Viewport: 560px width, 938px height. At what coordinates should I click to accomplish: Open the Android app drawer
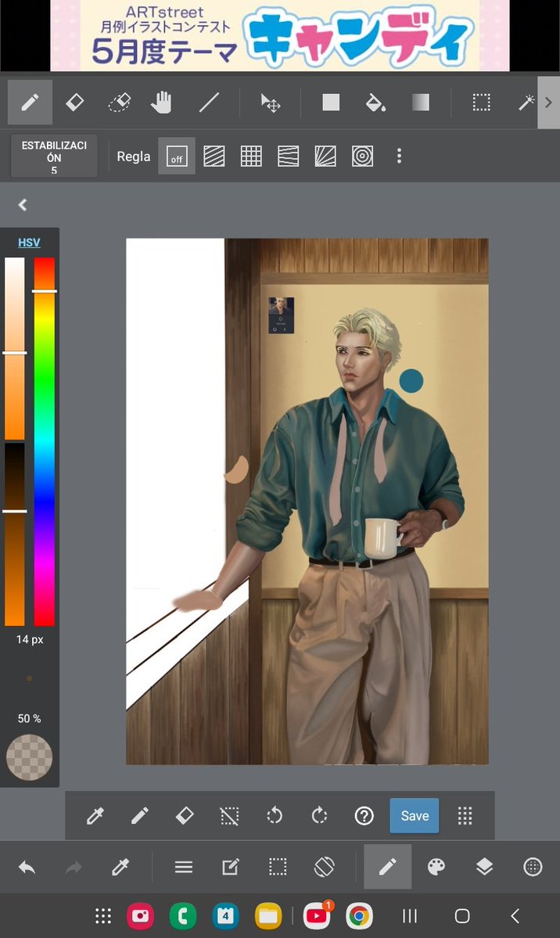[103, 916]
